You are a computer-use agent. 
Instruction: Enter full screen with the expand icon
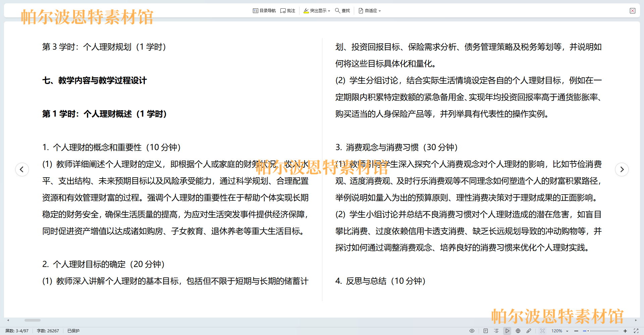point(636,331)
